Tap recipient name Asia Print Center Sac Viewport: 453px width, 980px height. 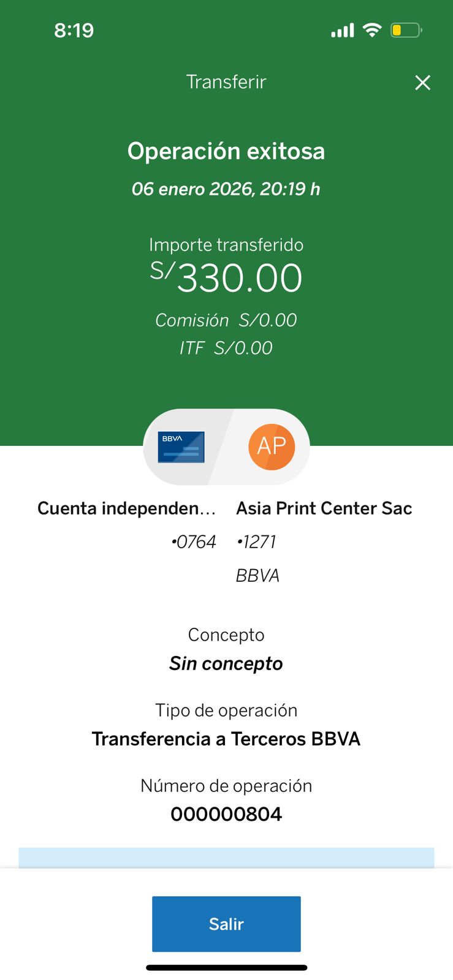324,508
